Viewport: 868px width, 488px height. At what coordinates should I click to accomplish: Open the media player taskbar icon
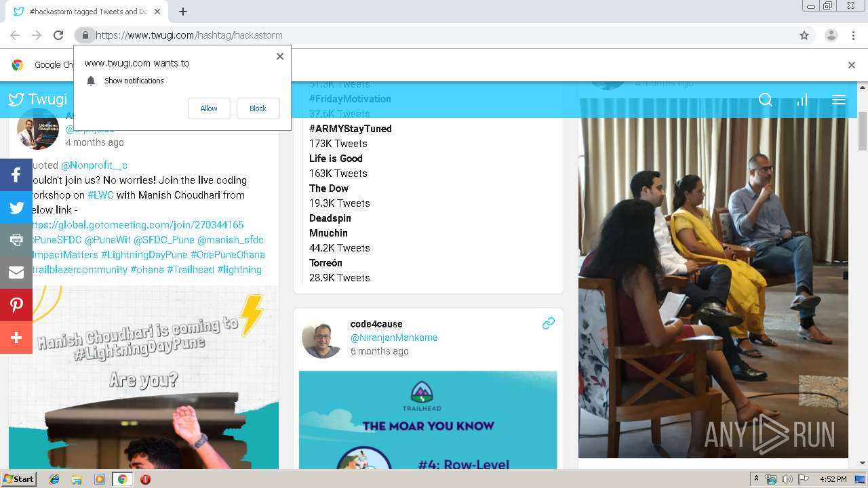coord(100,479)
